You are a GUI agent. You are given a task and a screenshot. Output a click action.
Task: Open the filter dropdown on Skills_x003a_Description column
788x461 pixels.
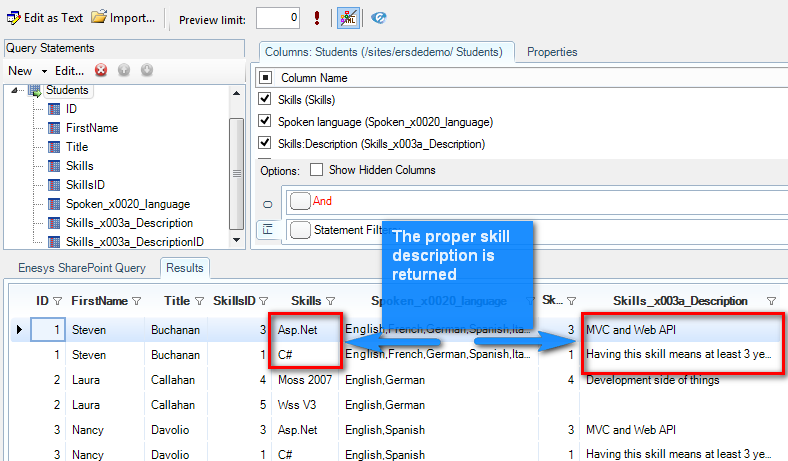pos(770,301)
